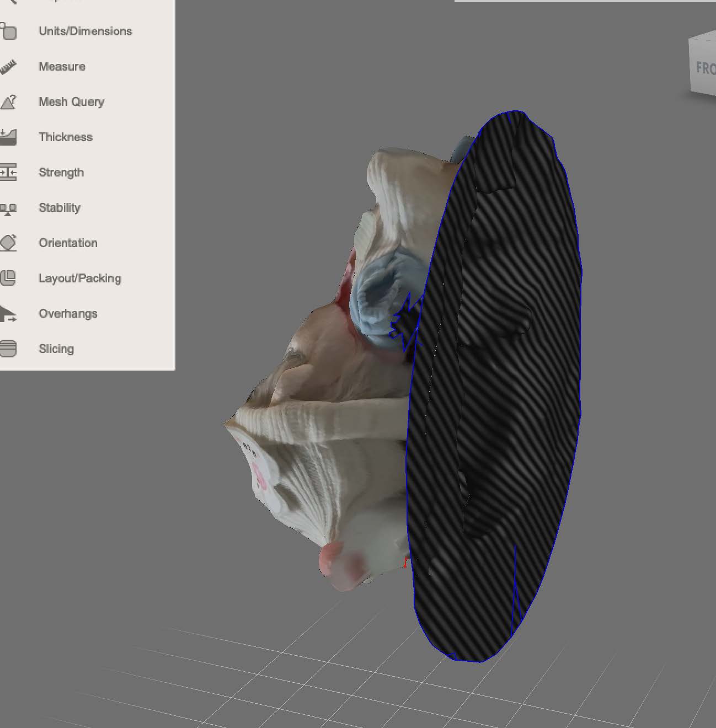This screenshot has height=728, width=716.
Task: Click the Measure ruler icon
Action: pyautogui.click(x=8, y=65)
